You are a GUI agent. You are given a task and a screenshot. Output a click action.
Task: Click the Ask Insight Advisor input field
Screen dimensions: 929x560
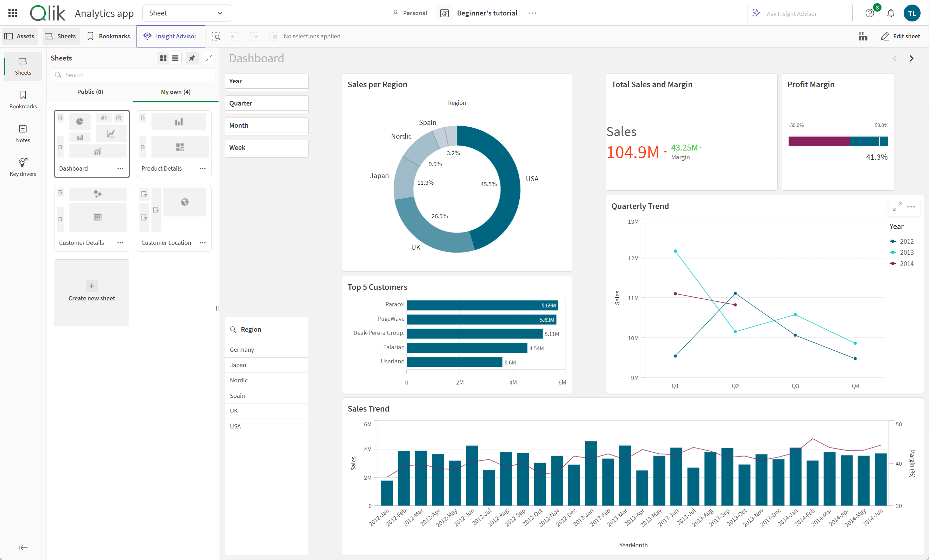pyautogui.click(x=800, y=13)
